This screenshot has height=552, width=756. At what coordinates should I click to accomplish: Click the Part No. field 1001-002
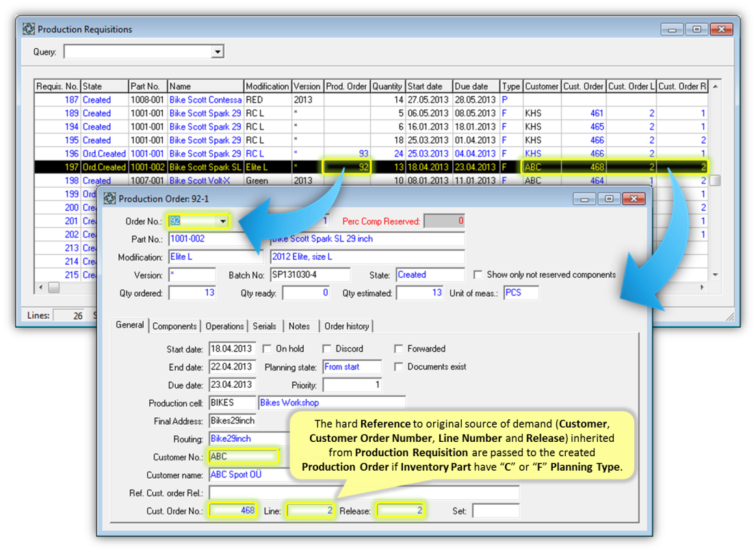point(216,239)
